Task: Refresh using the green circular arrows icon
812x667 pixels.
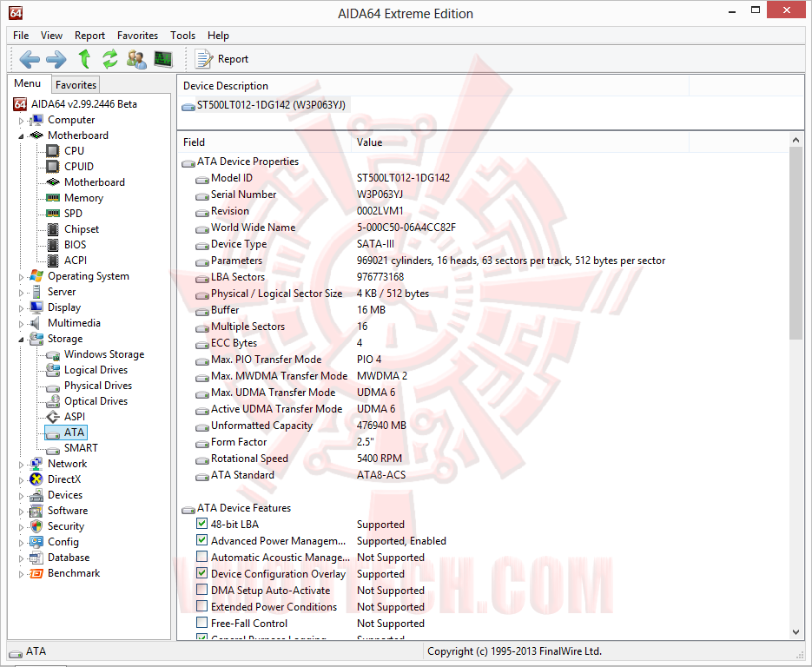Action: tap(109, 59)
